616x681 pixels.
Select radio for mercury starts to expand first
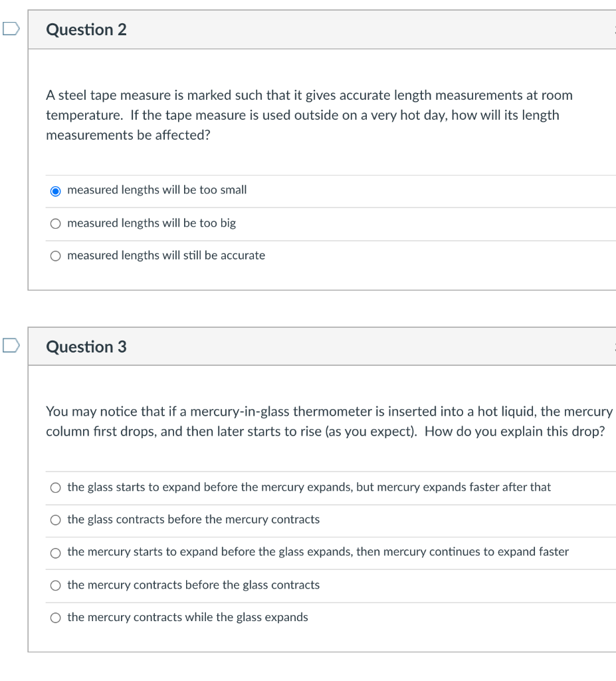(56, 553)
